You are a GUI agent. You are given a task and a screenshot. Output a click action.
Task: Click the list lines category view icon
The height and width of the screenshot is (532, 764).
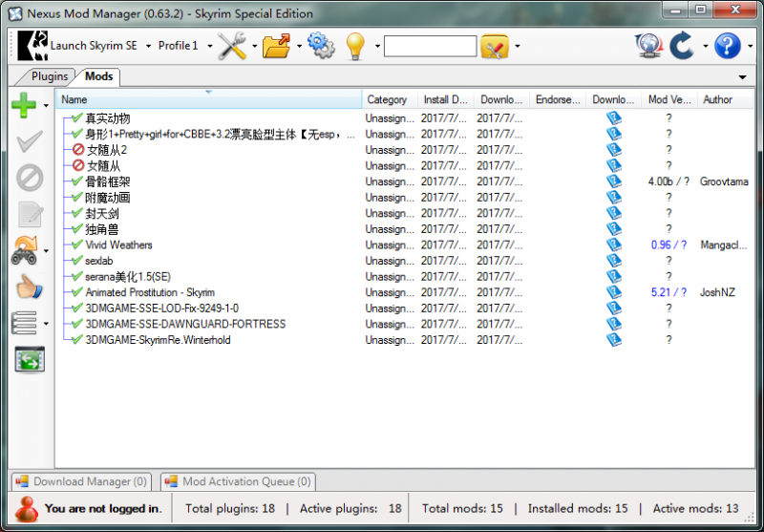(x=24, y=323)
